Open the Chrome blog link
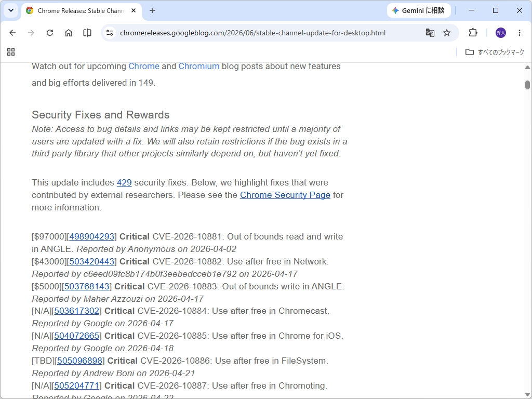532x399 pixels. tap(144, 66)
